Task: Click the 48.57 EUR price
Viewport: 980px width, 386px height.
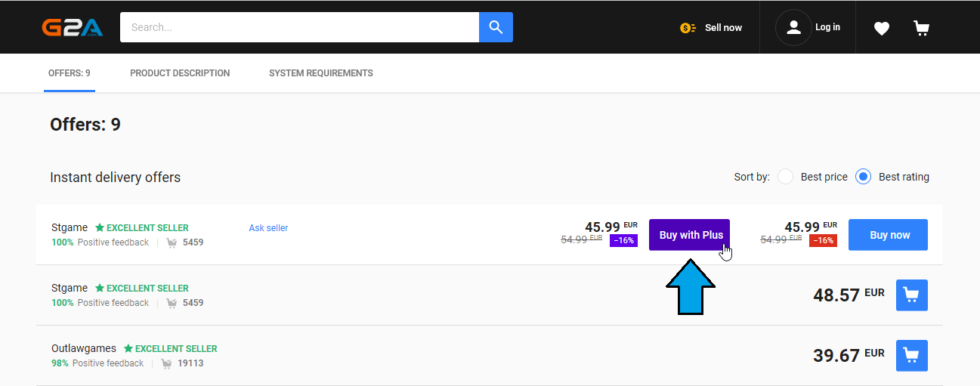Action: [x=849, y=295]
